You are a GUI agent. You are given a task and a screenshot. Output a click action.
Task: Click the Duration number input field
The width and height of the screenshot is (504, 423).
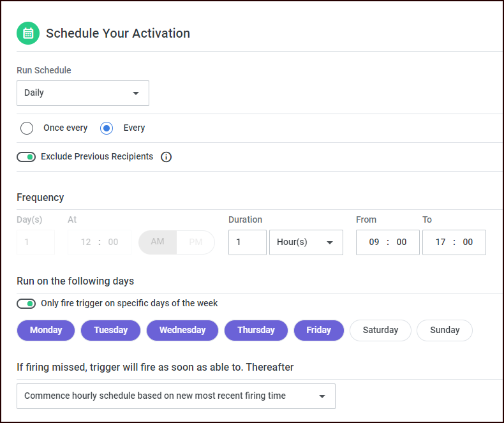[247, 242]
